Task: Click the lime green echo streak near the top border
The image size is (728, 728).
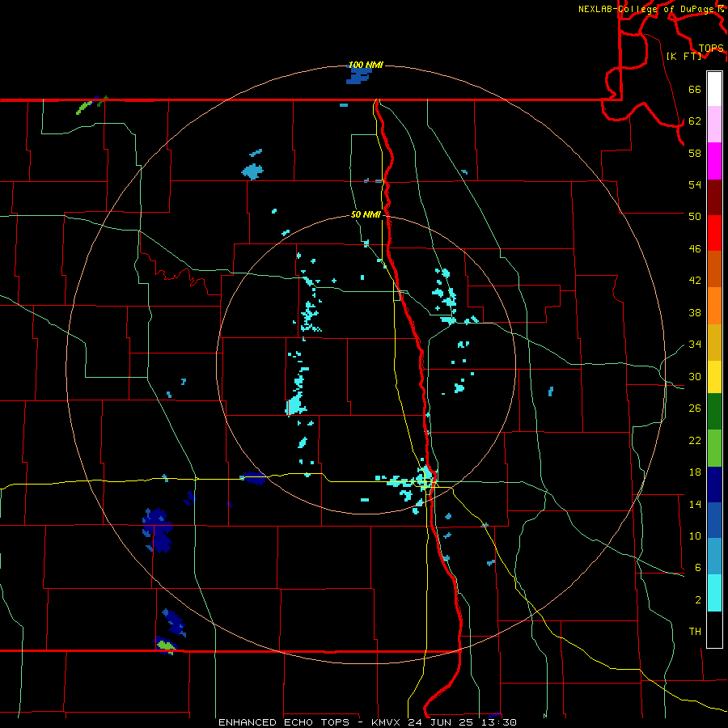Action: 85,108
